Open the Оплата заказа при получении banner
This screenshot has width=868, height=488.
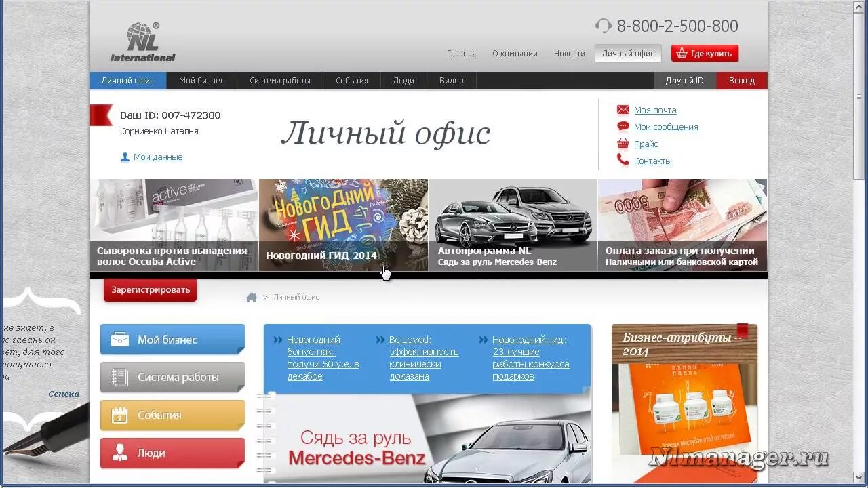click(x=683, y=225)
